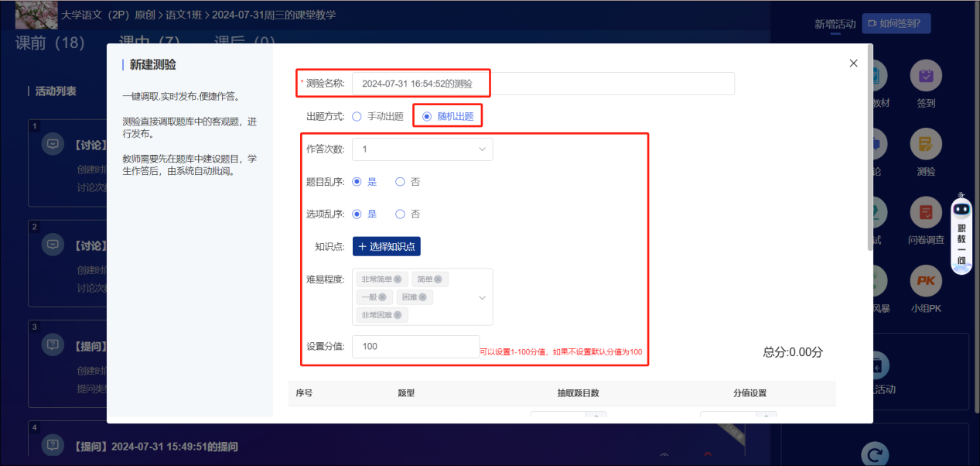This screenshot has height=466, width=980.
Task: Close the 新建测验 dialog
Action: pyautogui.click(x=853, y=63)
